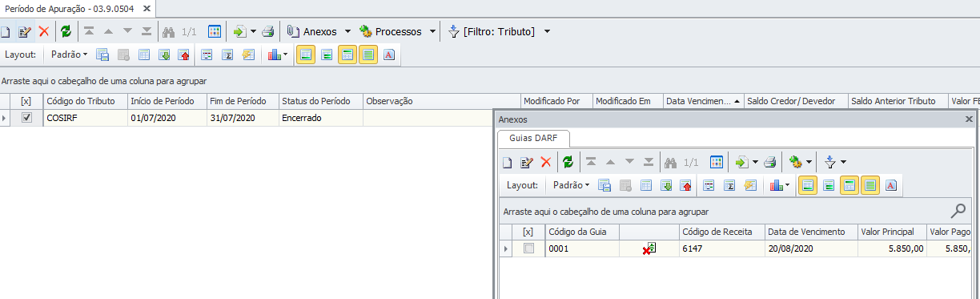Open Padrão layout dropdown in main window
This screenshot has height=299, width=980.
coord(69,55)
